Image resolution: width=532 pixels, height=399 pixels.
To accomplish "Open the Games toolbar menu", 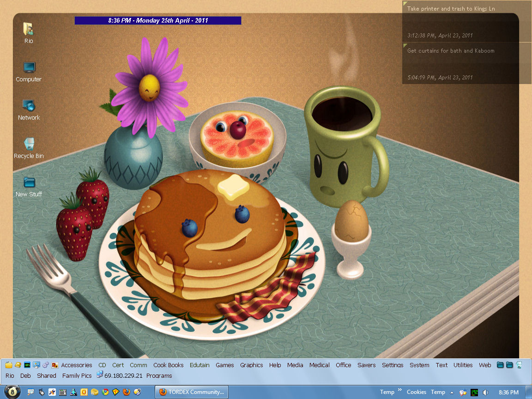I will point(225,365).
